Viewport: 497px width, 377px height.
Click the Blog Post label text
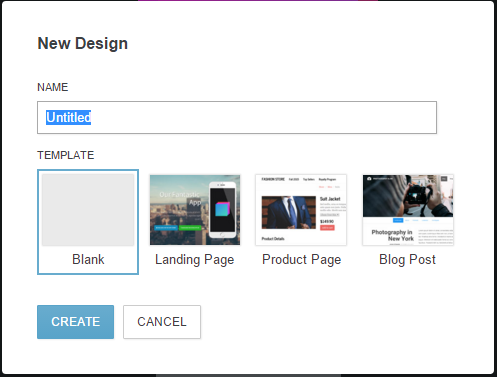tap(407, 260)
